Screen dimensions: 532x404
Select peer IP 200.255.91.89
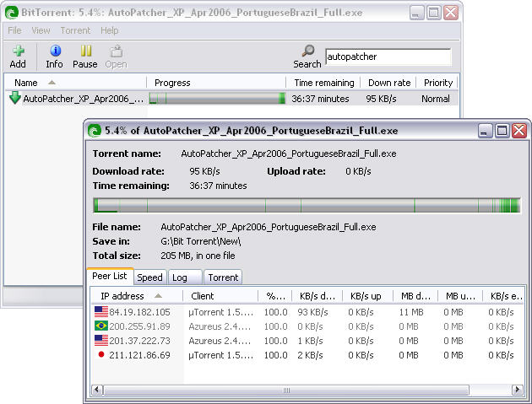[139, 326]
